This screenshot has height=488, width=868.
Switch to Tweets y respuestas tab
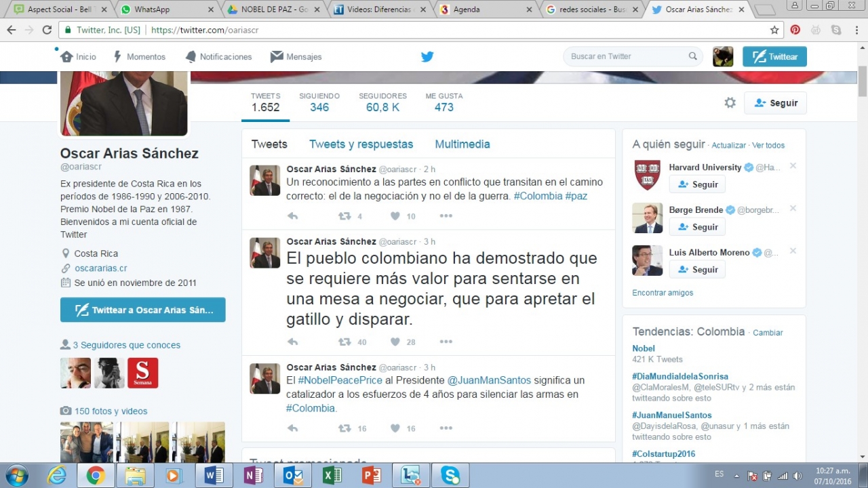coord(361,144)
